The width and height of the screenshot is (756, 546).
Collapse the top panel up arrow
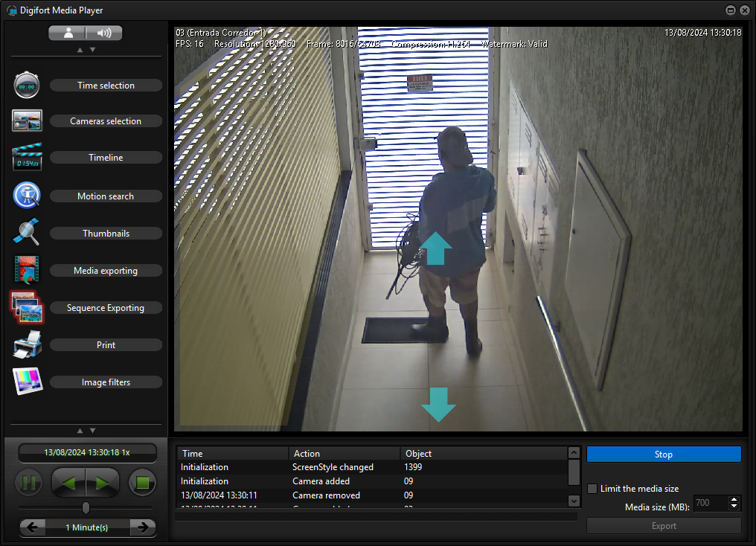click(x=80, y=50)
